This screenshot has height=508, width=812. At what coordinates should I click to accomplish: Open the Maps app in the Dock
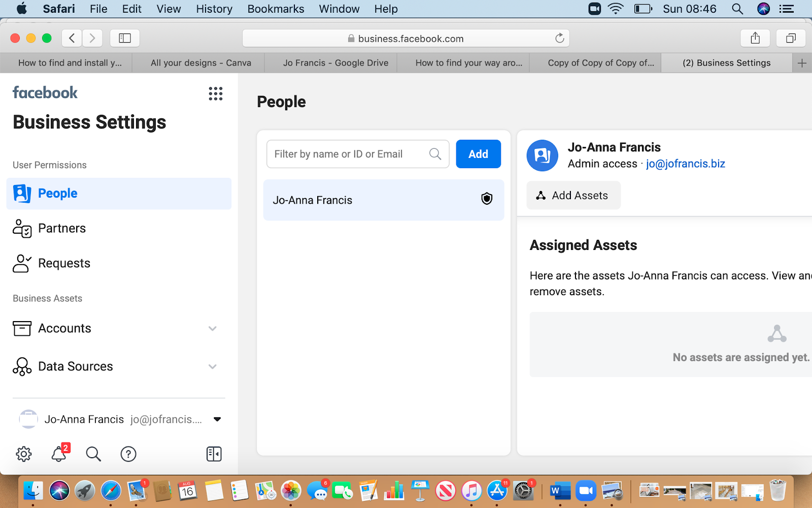pos(265,491)
